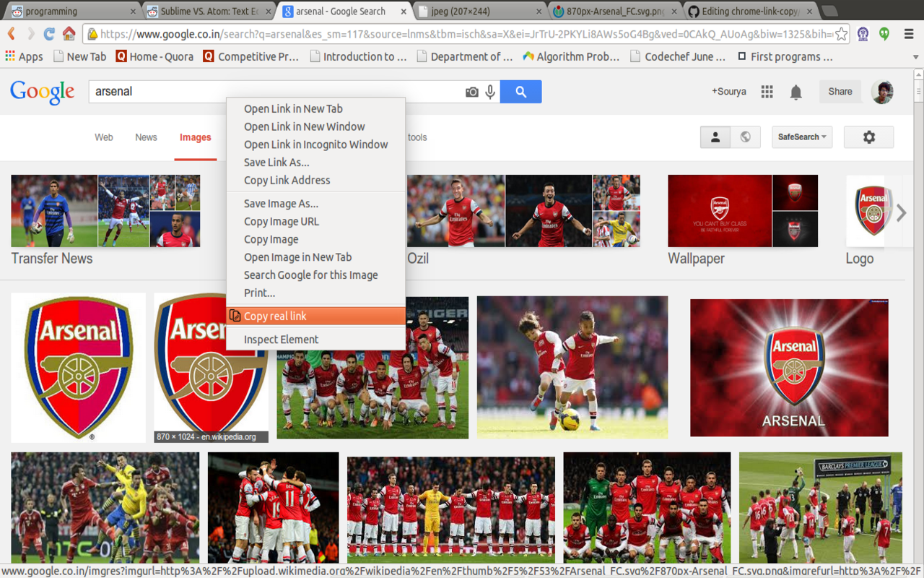Viewport: 924px width, 578px height.
Task: Click the browser back arrow
Action: (12, 34)
